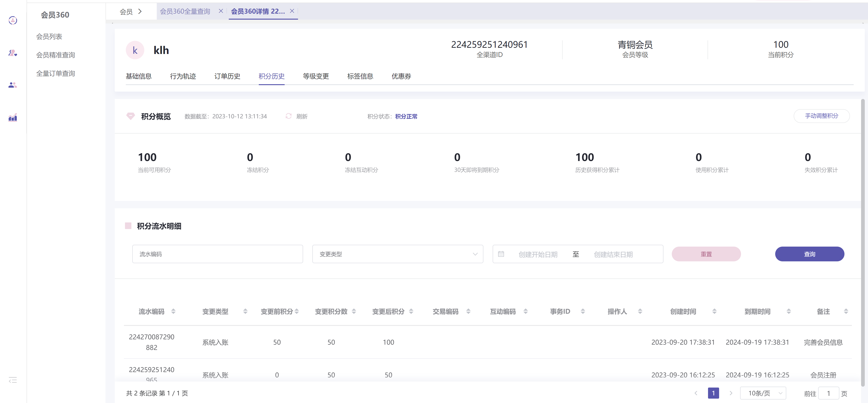
Task: Click the 会员注册 remark cell
Action: [x=823, y=375]
